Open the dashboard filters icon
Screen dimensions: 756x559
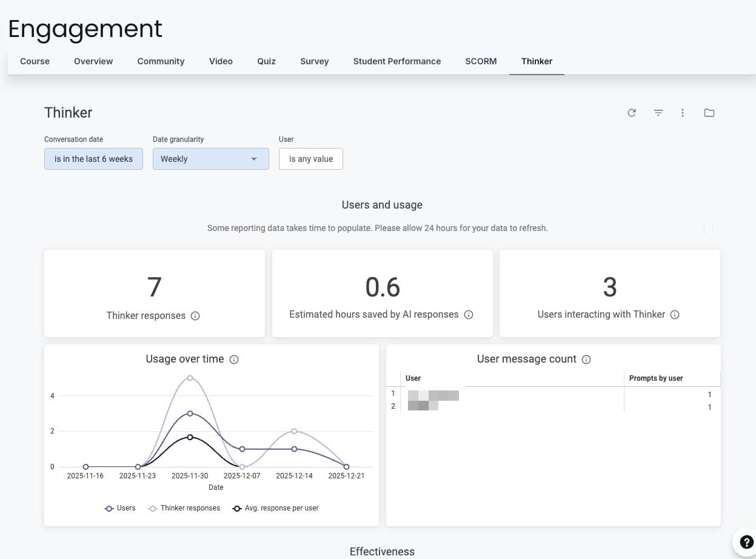(658, 113)
